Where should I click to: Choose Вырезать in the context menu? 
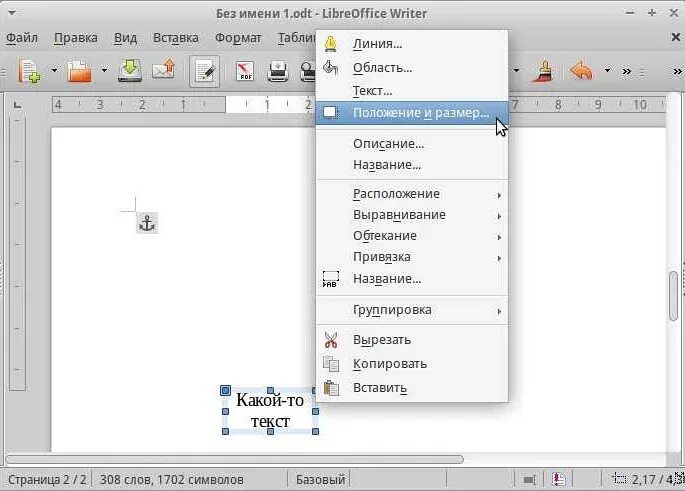(412, 340)
